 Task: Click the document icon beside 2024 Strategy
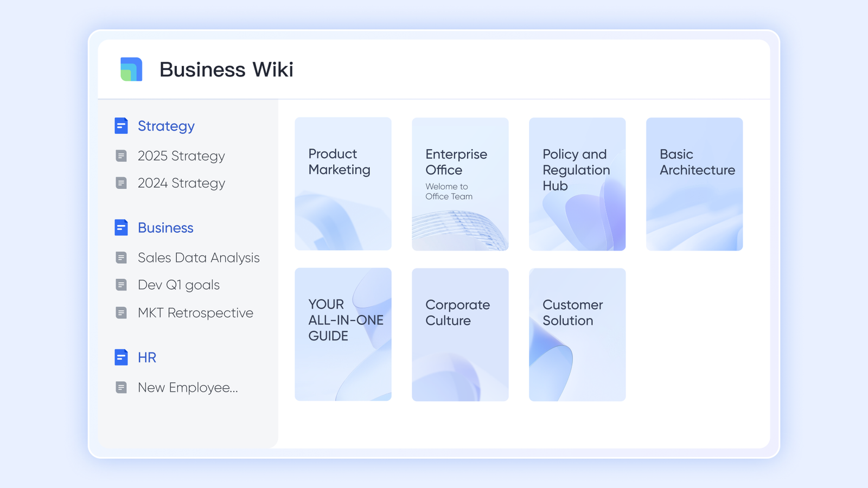121,183
